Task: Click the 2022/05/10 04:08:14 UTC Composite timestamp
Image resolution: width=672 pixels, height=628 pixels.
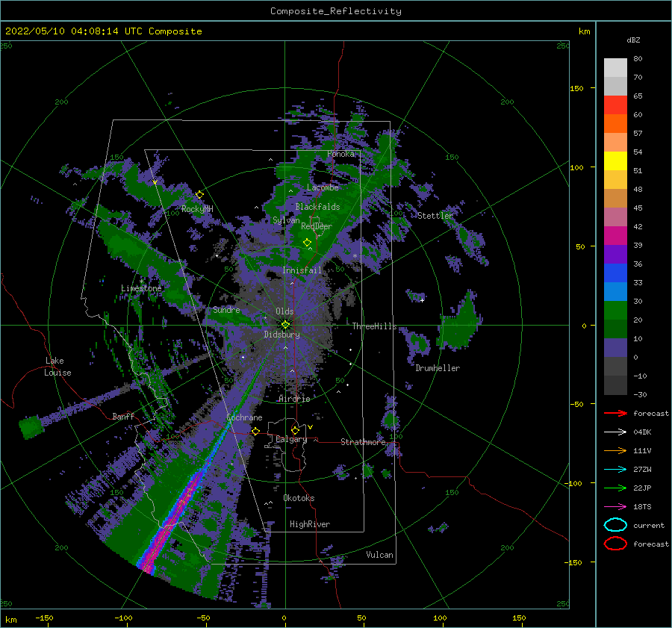Action: 103,31
